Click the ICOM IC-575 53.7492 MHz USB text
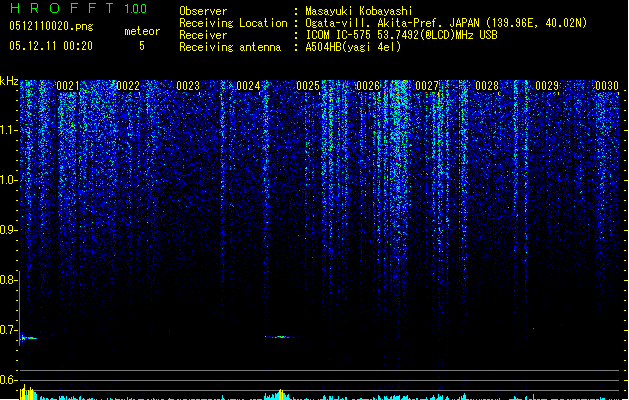 (402, 35)
